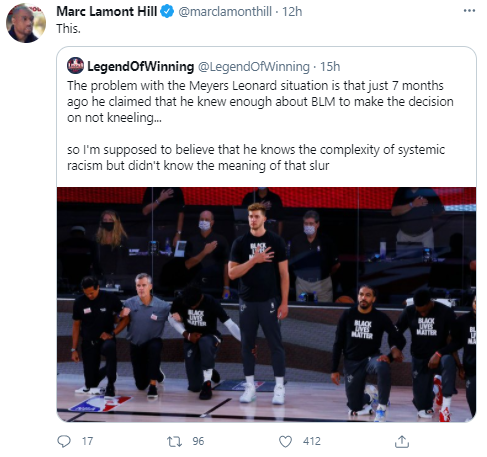This screenshot has width=487, height=457.
Task: Click the quoted tweet text about Meyers Leonard
Action: (x=260, y=126)
